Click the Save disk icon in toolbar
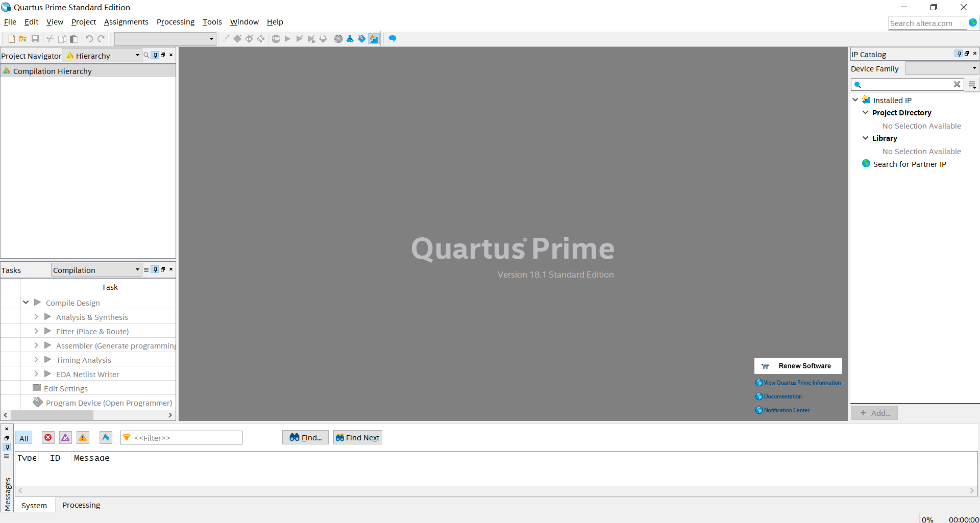This screenshot has height=523, width=980. point(35,39)
